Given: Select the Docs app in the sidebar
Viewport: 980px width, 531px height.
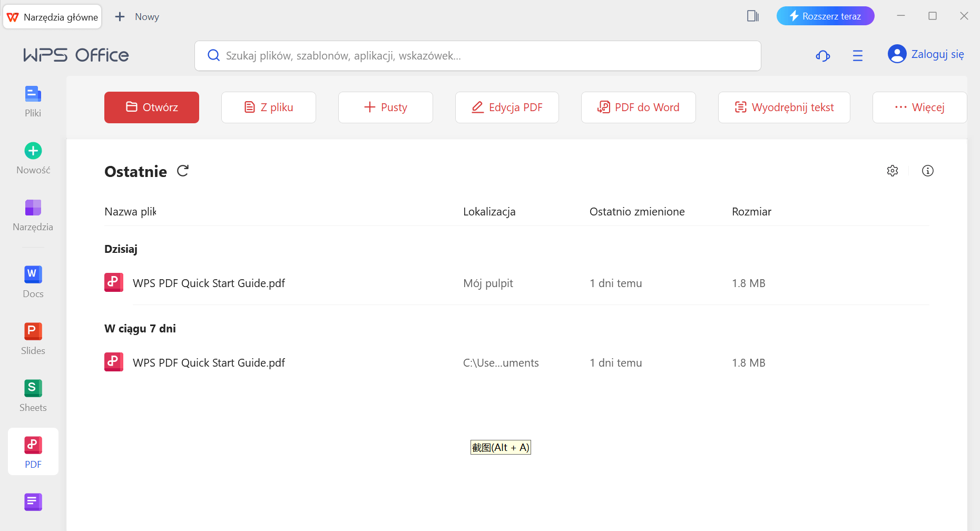Looking at the screenshot, I should [x=33, y=282].
